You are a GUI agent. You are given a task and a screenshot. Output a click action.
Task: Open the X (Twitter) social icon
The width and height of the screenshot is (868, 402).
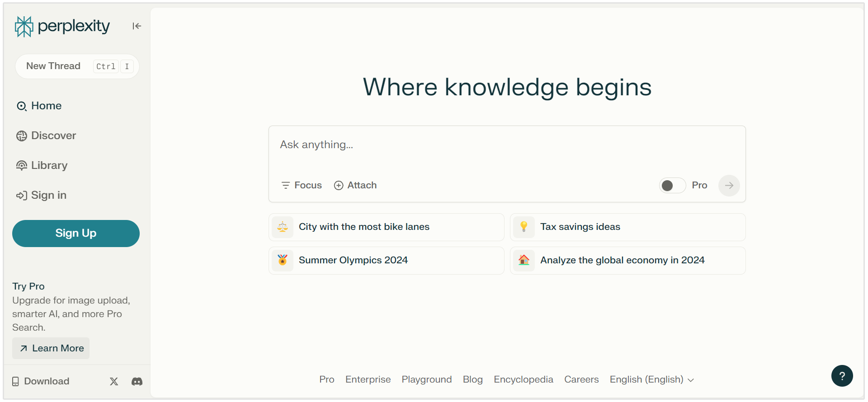point(114,382)
